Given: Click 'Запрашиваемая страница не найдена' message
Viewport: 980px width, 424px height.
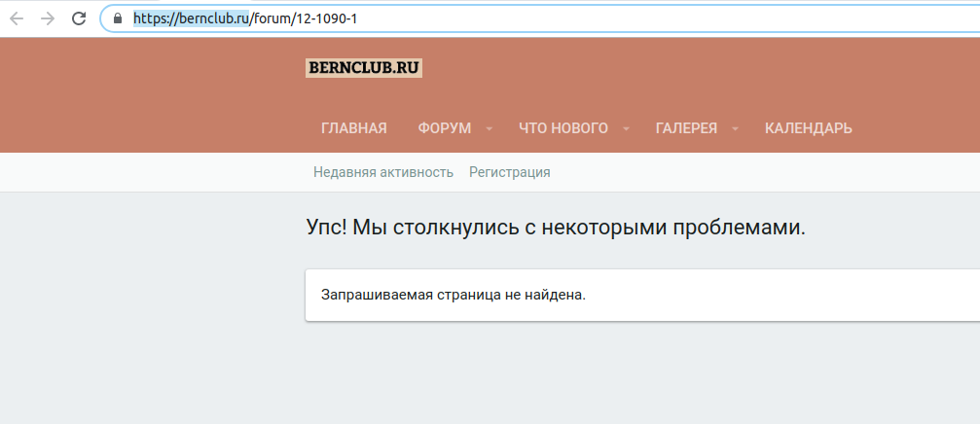Looking at the screenshot, I should pyautogui.click(x=454, y=295).
